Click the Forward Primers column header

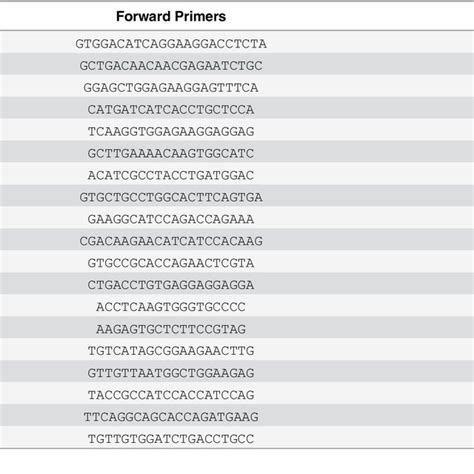click(171, 16)
